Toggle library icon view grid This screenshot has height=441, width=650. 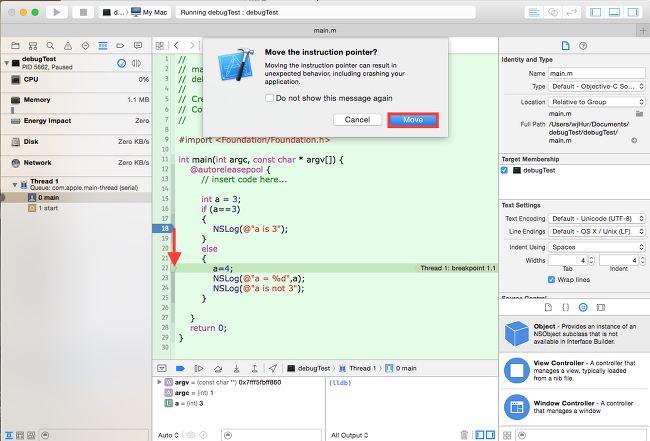pos(507,435)
